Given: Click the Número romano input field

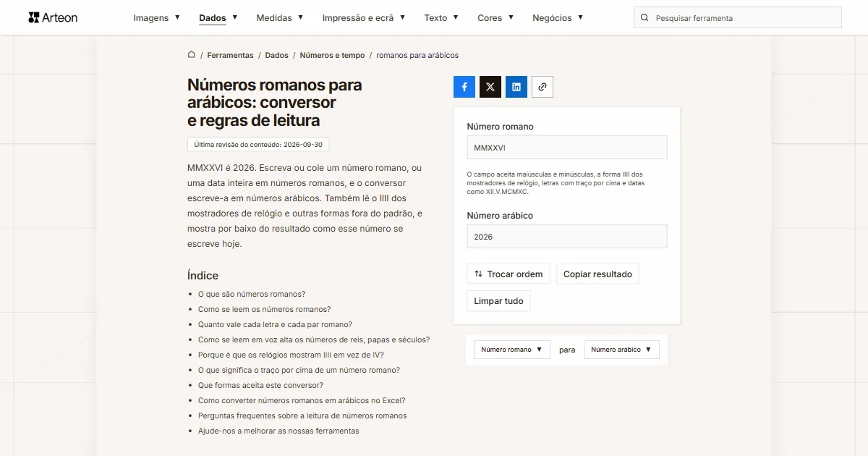Looking at the screenshot, I should (x=567, y=148).
